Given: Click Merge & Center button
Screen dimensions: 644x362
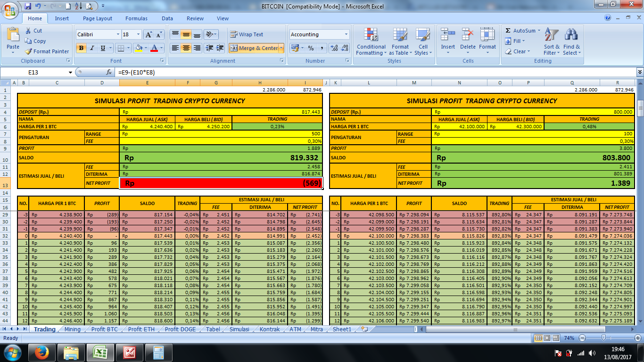Looking at the screenshot, I should click(254, 48).
